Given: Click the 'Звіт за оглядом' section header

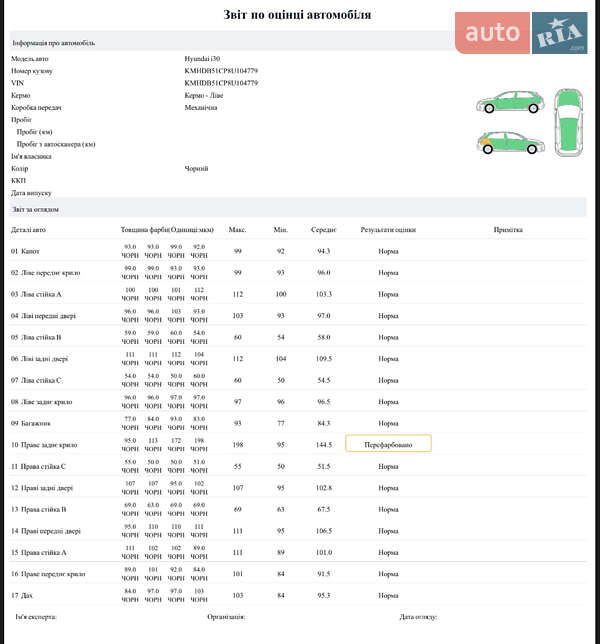Looking at the screenshot, I should point(298,209).
